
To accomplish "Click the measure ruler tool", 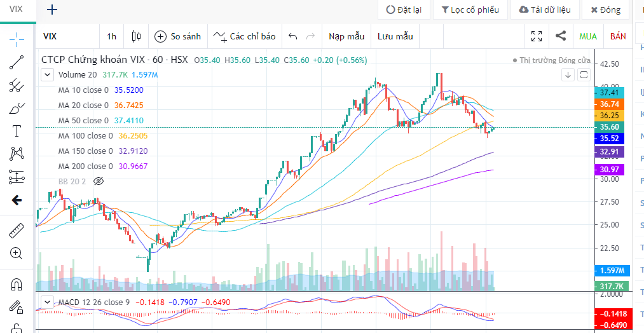I will coord(17,230).
